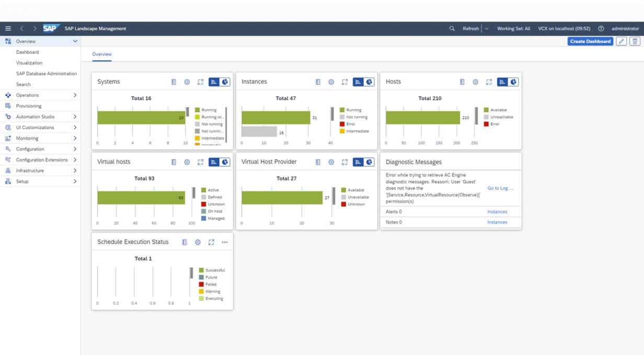Open the Hosts card list view icon
Screen dimensions: 644x355
click(x=462, y=82)
